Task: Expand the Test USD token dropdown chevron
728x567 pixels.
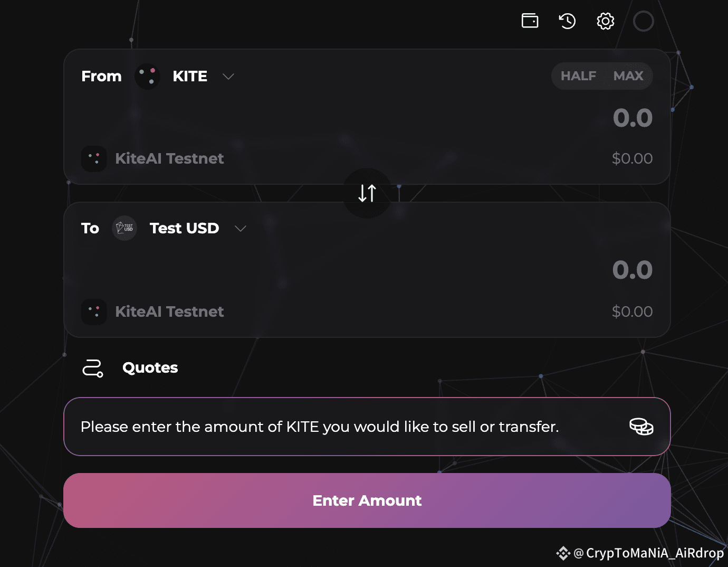Action: click(241, 229)
